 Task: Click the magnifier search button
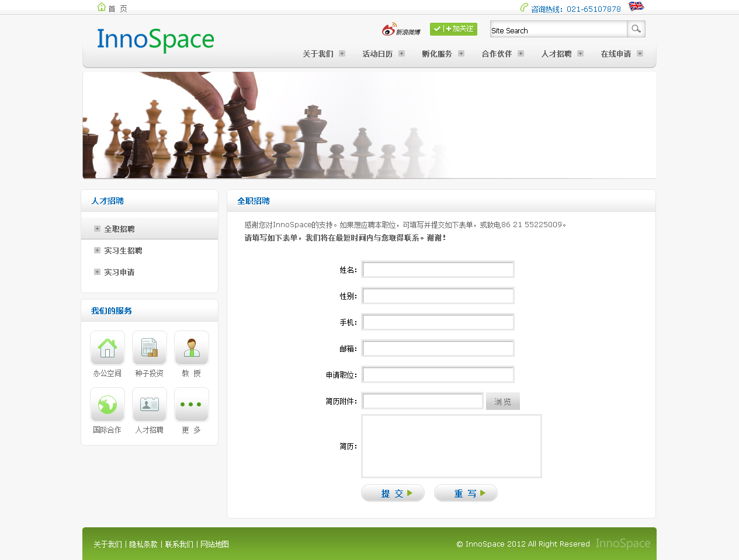click(636, 29)
